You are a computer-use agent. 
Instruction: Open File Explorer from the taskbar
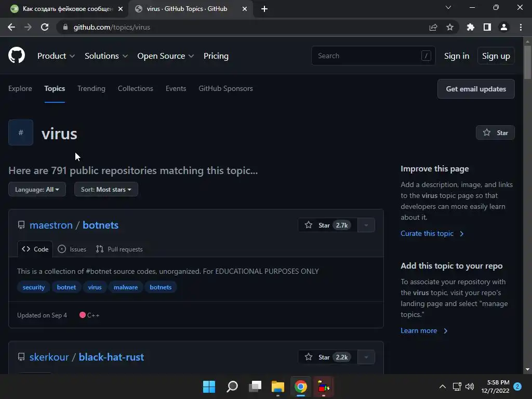coord(278,387)
